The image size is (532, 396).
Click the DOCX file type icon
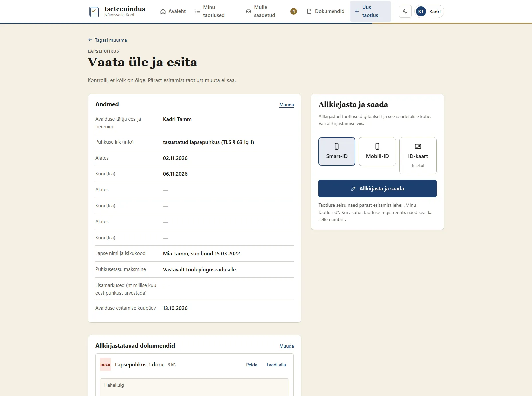tap(105, 365)
